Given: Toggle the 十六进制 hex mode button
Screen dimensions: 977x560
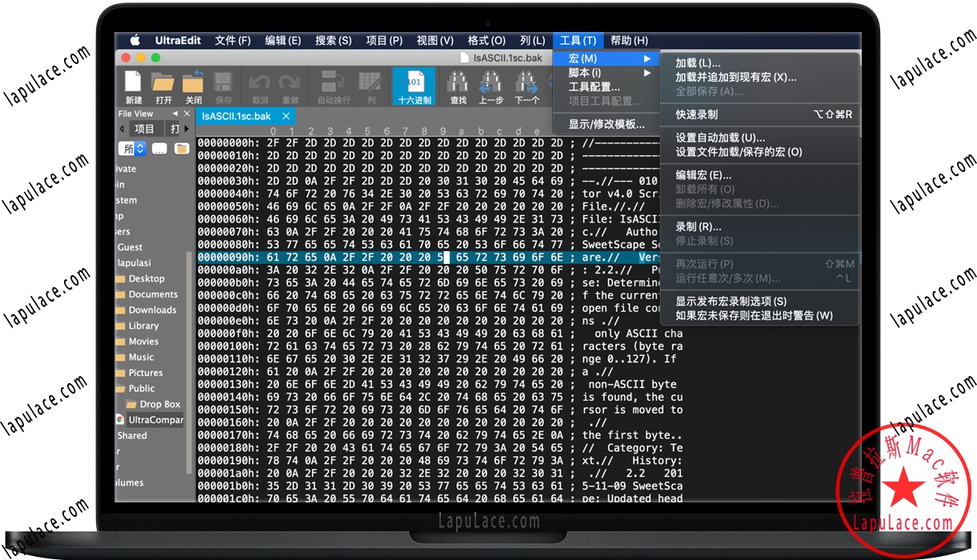Looking at the screenshot, I should 414,86.
